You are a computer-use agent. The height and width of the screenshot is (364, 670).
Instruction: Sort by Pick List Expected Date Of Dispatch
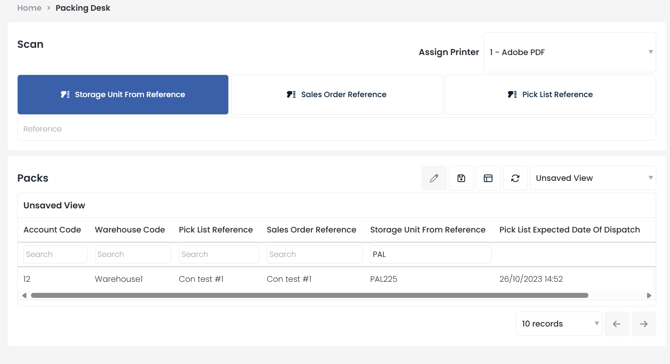tap(570, 230)
